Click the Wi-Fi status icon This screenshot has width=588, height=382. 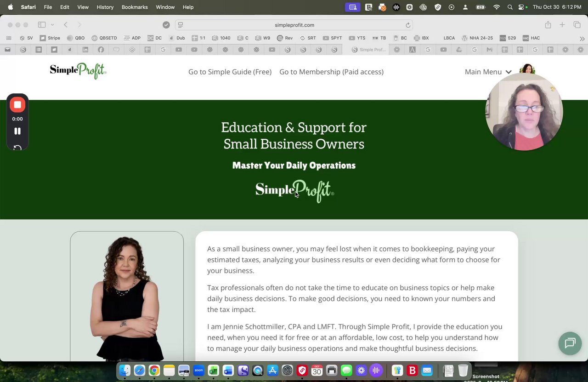pos(496,7)
